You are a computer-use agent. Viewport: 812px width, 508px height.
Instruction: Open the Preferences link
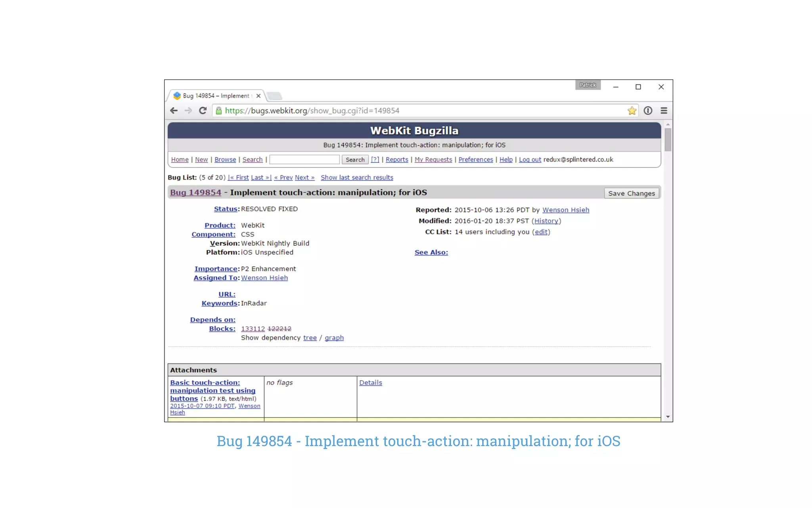(476, 160)
